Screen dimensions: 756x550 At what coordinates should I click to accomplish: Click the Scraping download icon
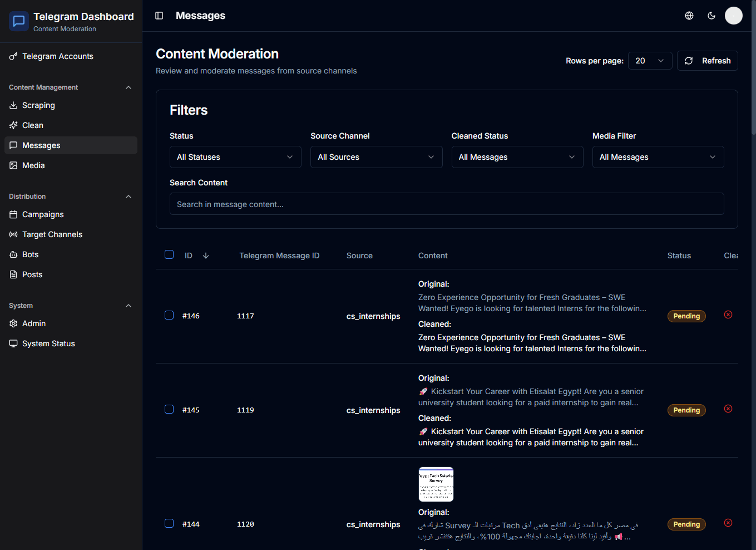click(x=13, y=105)
